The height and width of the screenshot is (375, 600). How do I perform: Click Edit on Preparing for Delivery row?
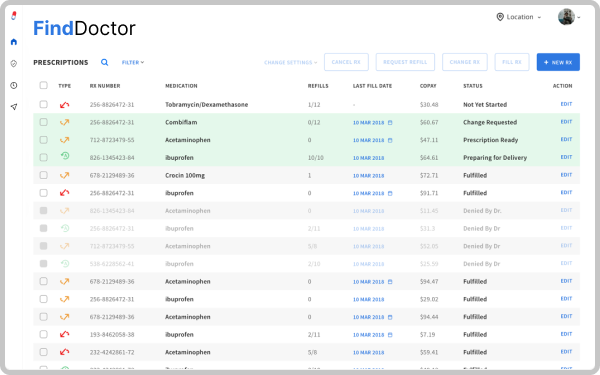click(566, 157)
